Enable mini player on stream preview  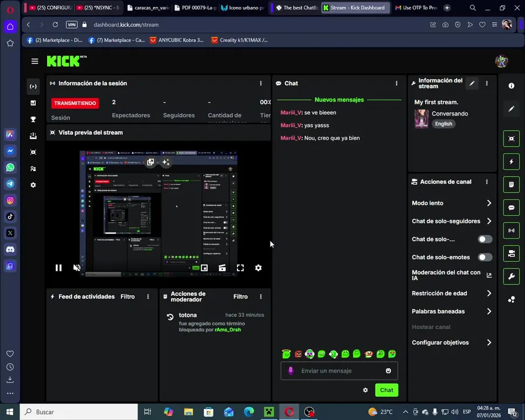pos(204,268)
